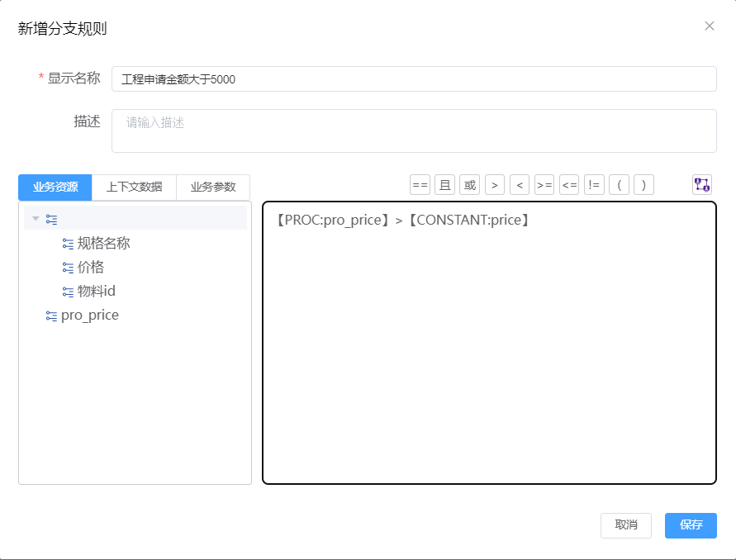
Task: Click the 保存 save button
Action: (x=691, y=525)
